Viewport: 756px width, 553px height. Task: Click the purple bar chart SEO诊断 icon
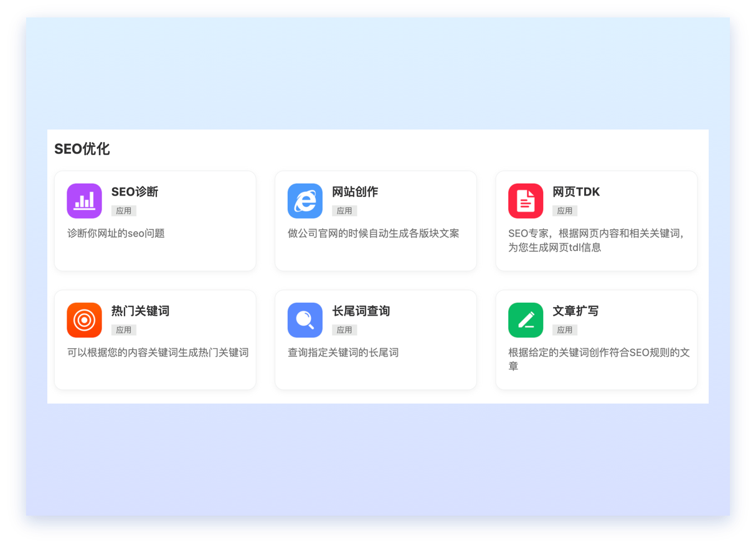point(84,201)
